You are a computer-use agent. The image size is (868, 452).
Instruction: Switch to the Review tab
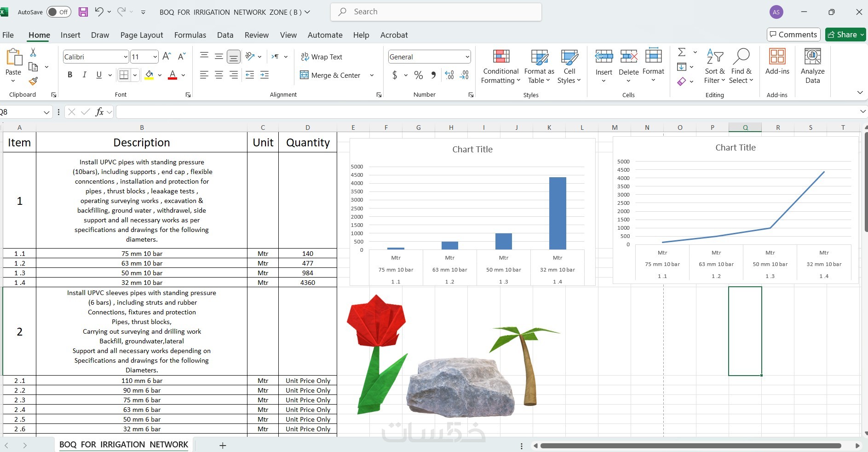coord(257,35)
